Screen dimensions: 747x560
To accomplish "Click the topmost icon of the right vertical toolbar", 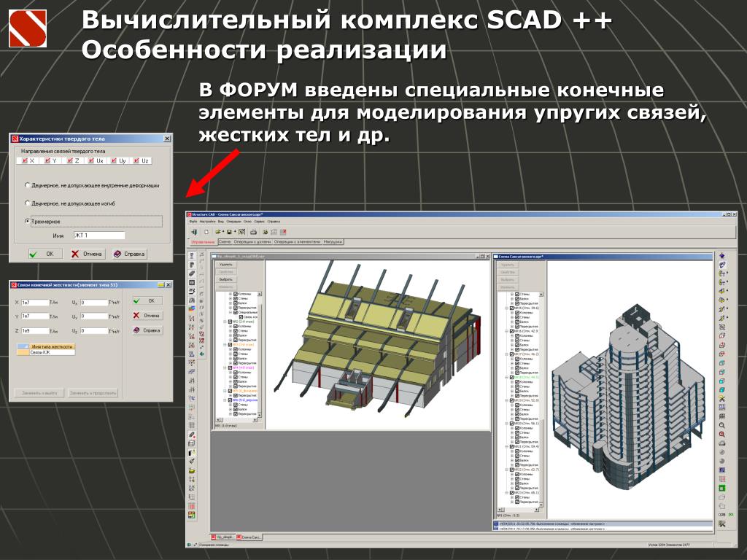I will [722, 256].
